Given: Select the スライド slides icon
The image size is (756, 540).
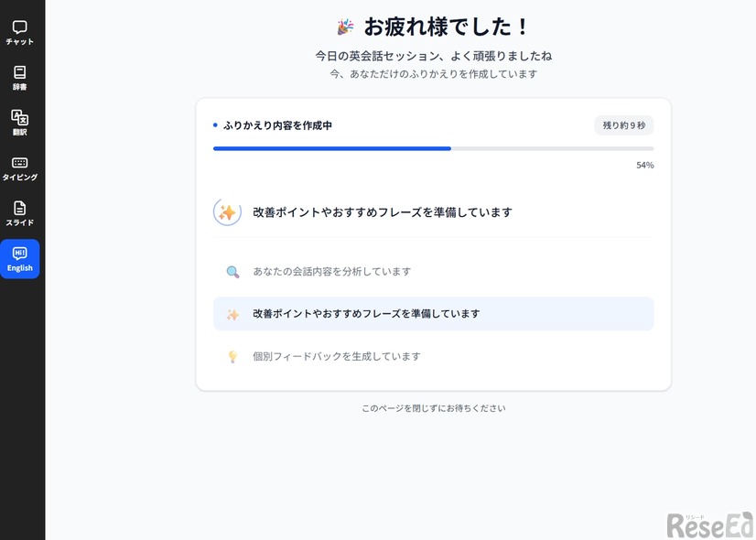Looking at the screenshot, I should [x=19, y=211].
